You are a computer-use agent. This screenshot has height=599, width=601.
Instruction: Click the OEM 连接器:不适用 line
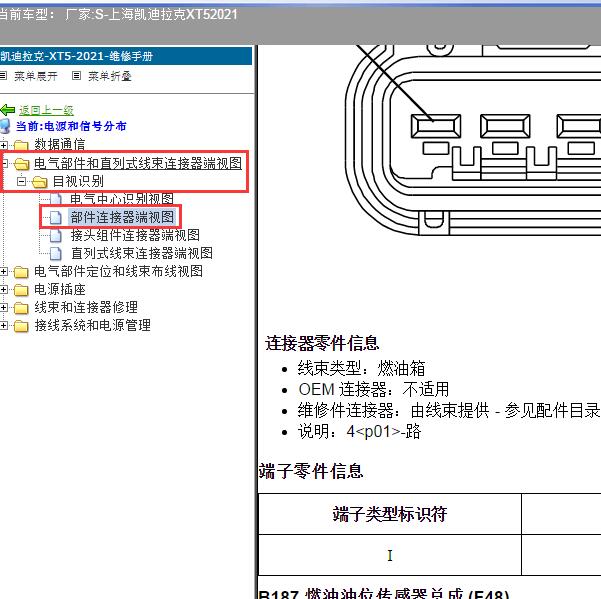[374, 389]
